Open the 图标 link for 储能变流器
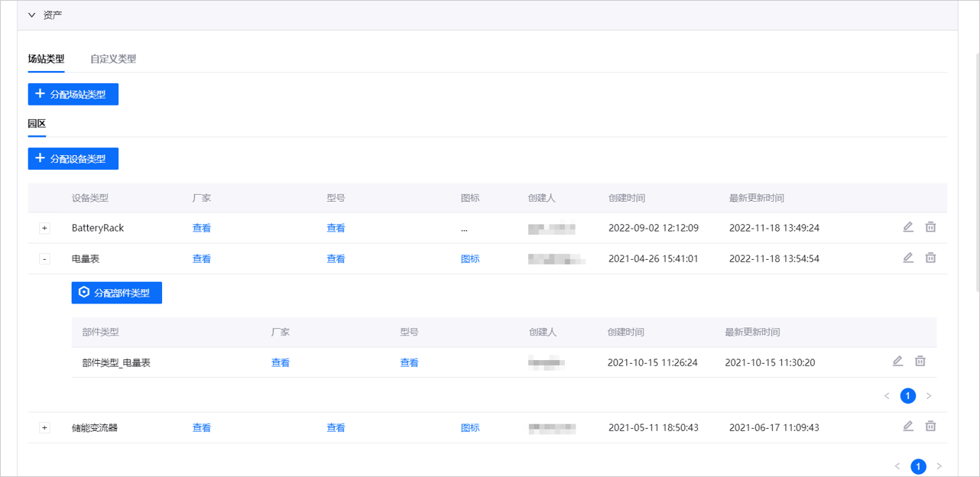The height and width of the screenshot is (477, 980). [x=470, y=428]
